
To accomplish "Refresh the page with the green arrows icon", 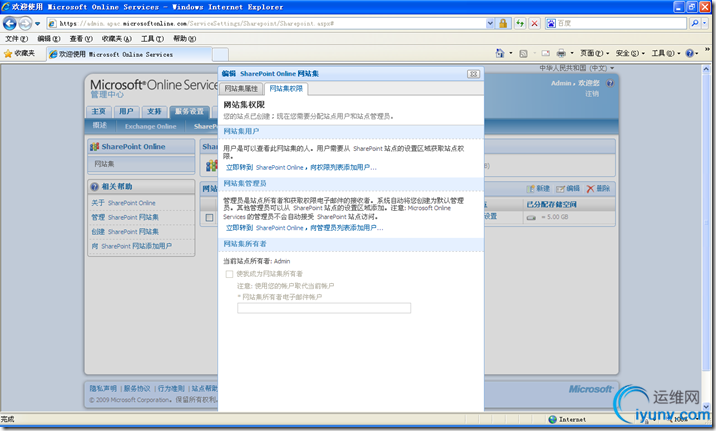I will pos(520,23).
